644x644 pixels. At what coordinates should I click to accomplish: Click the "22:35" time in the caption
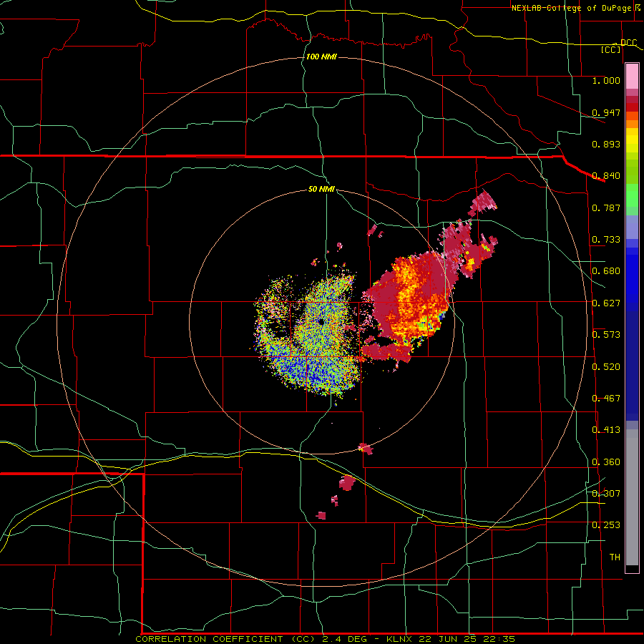point(499,639)
